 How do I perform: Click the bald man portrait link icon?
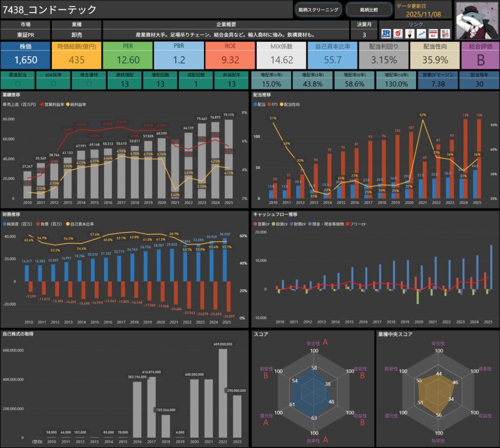(x=410, y=33)
